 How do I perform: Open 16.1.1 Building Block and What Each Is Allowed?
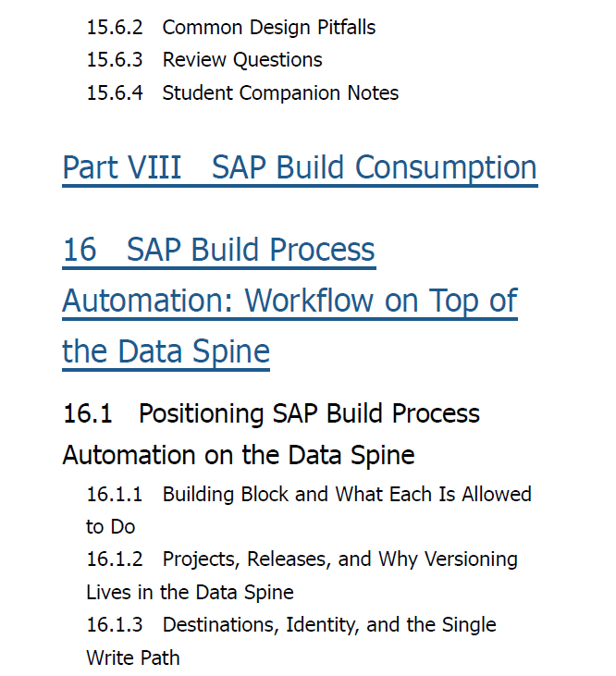click(309, 495)
